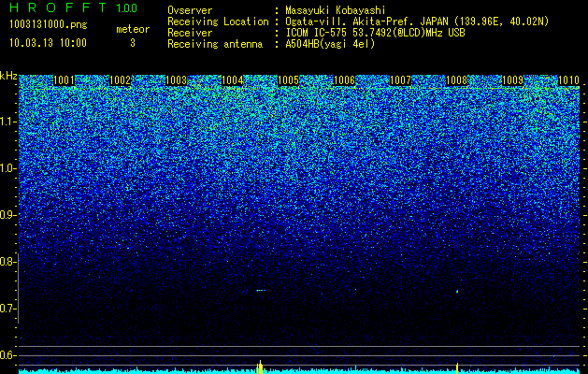Click the meteor count value 3
Image resolution: width=588 pixels, height=374 pixels.
coord(133,43)
